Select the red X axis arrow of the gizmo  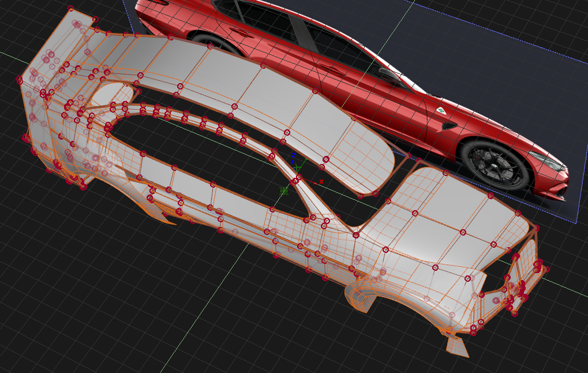pyautogui.click(x=314, y=182)
